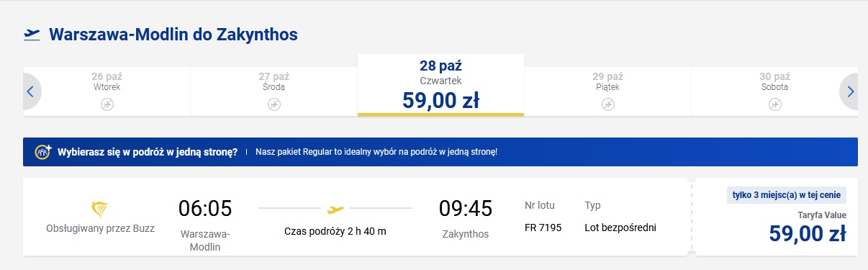This screenshot has height=270, width=868.
Task: Open the Regular package one-way trip banner
Action: (440, 152)
